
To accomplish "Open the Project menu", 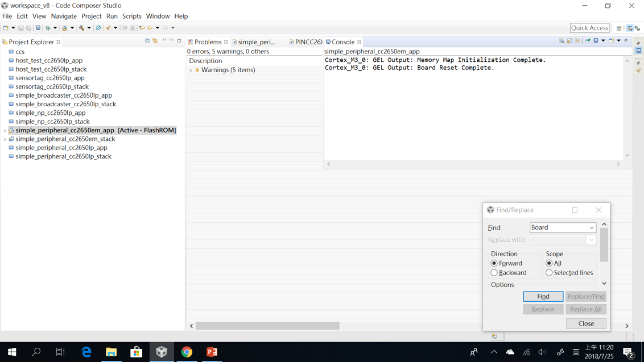I will 91,16.
